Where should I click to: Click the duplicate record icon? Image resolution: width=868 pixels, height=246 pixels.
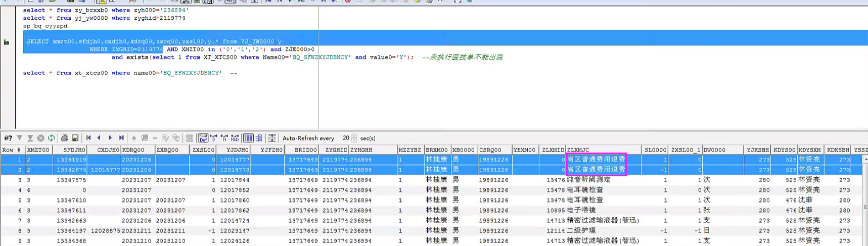tap(145, 138)
